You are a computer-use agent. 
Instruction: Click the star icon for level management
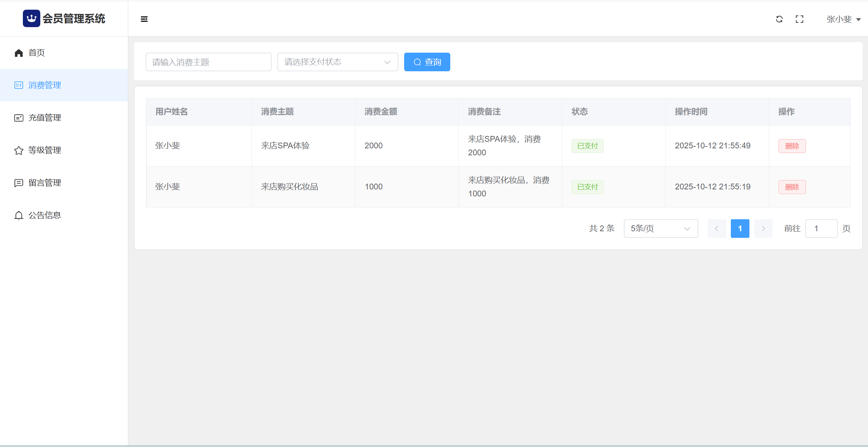[x=19, y=150]
